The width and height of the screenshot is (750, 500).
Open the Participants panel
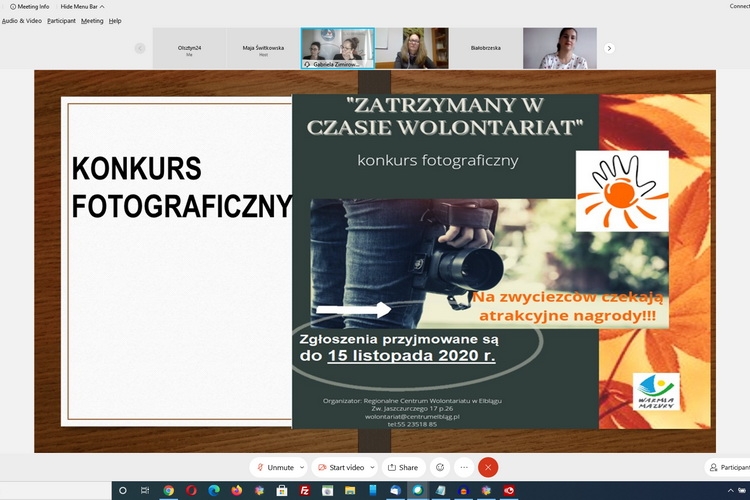coord(727,467)
